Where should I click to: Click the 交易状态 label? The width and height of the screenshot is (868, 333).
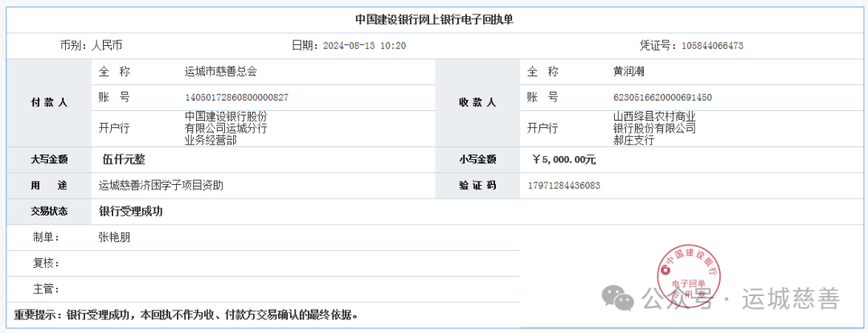coord(49,212)
